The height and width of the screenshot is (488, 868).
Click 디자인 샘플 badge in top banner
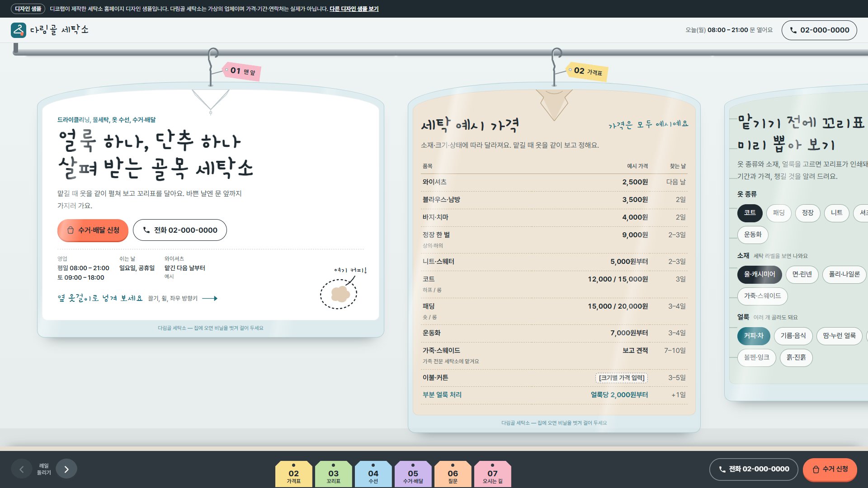tap(28, 9)
